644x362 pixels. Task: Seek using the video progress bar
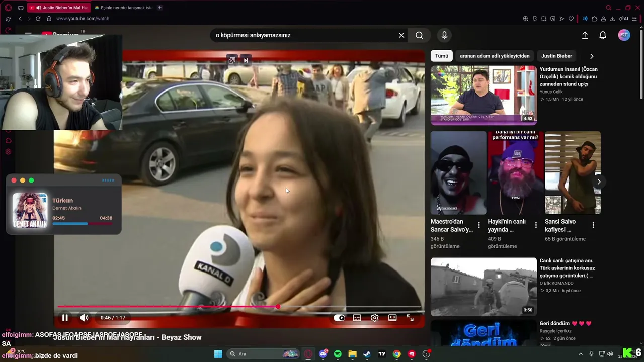click(239, 307)
